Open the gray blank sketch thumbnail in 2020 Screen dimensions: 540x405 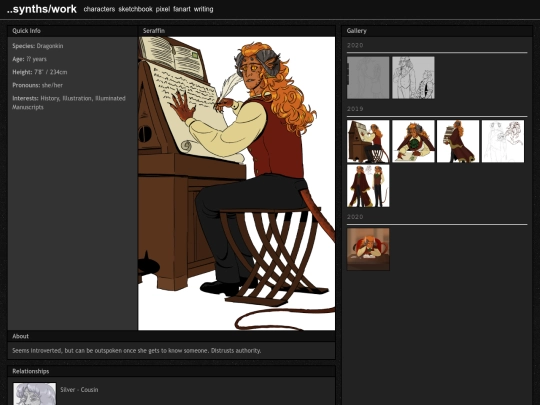[x=368, y=78]
